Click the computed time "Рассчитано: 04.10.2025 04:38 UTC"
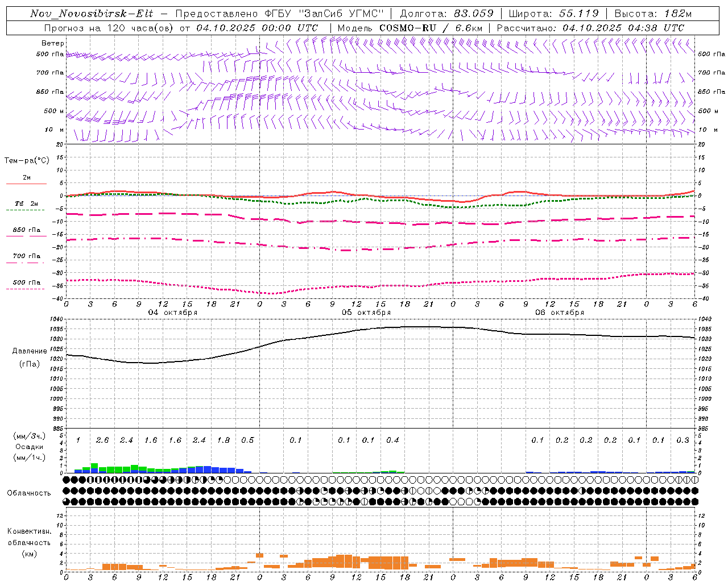Viewport: 728px width, 582px height. [590, 28]
